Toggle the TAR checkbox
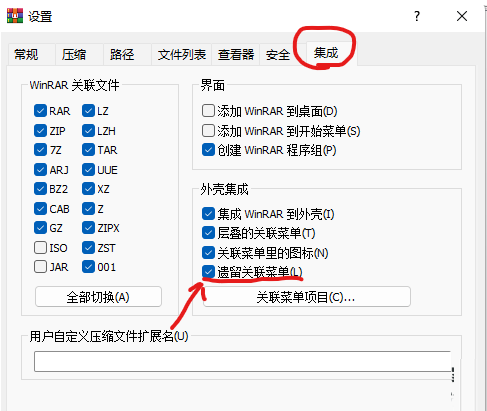The height and width of the screenshot is (411, 487). [x=88, y=150]
